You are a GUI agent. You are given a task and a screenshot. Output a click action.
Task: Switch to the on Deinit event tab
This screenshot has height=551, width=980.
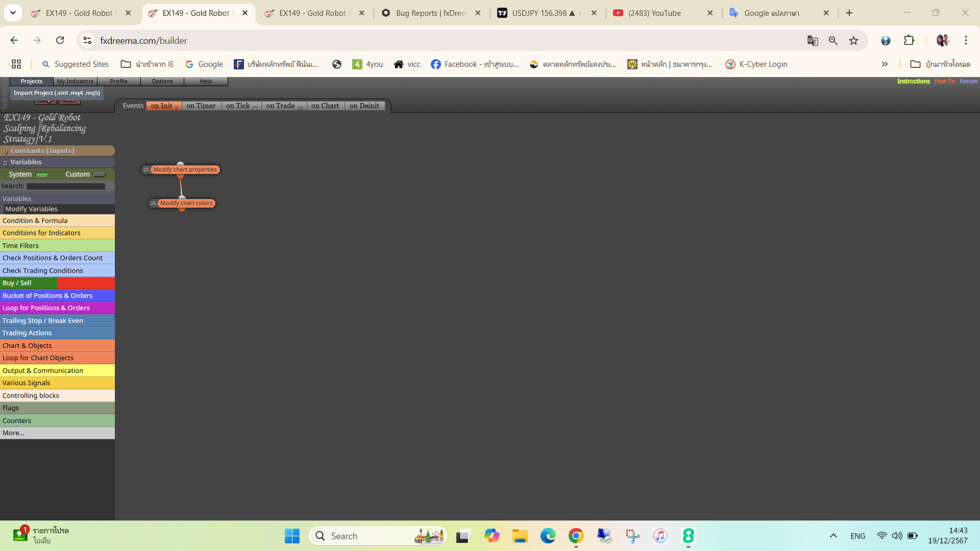coord(364,106)
